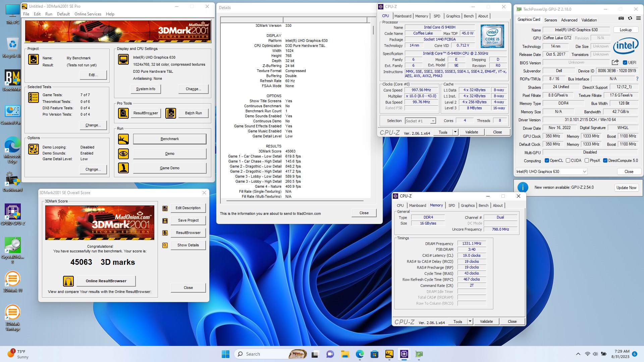644x362 pixels.
Task: Click the Benchmark run icon
Action: click(x=123, y=139)
